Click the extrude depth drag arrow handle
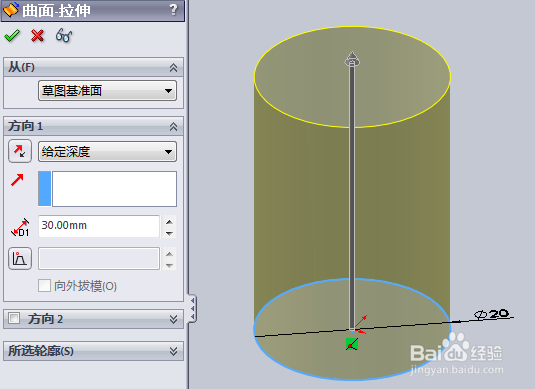The width and height of the screenshot is (535, 389). (352, 59)
